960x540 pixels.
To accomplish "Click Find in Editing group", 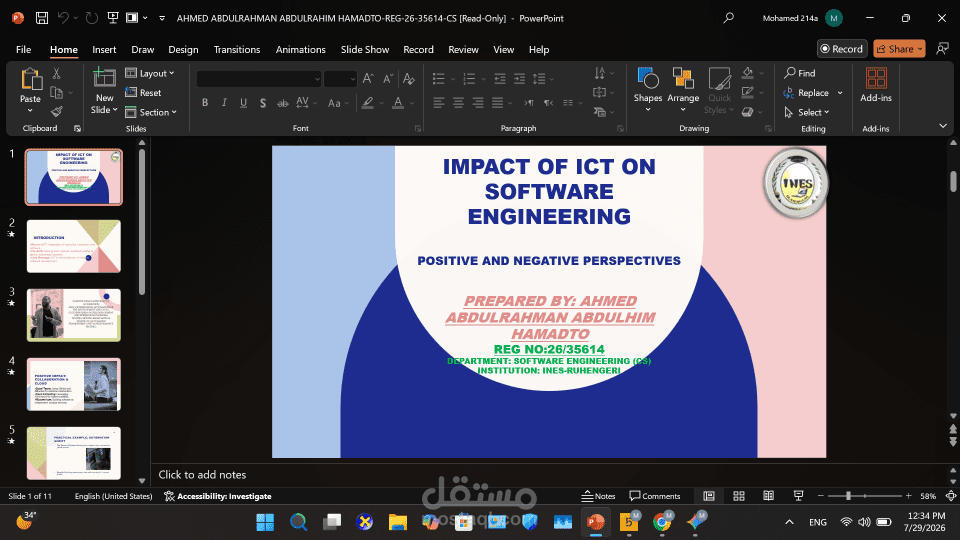I will 800,73.
